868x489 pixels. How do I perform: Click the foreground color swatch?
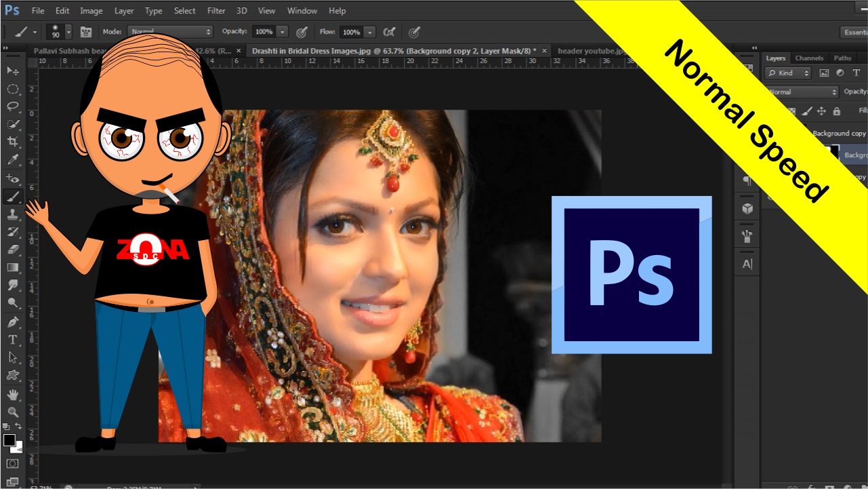pos(9,440)
